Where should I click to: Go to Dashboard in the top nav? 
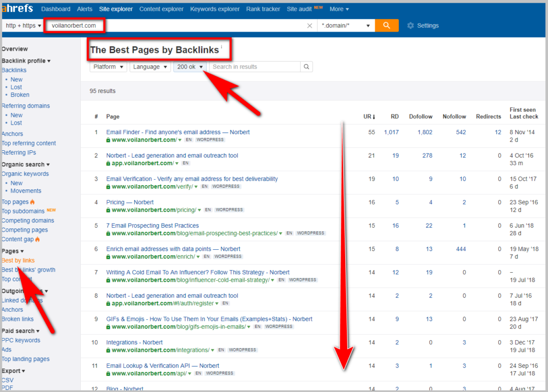pyautogui.click(x=56, y=9)
